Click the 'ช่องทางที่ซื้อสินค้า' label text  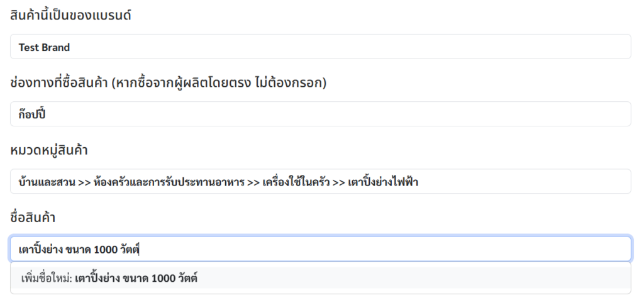click(58, 83)
